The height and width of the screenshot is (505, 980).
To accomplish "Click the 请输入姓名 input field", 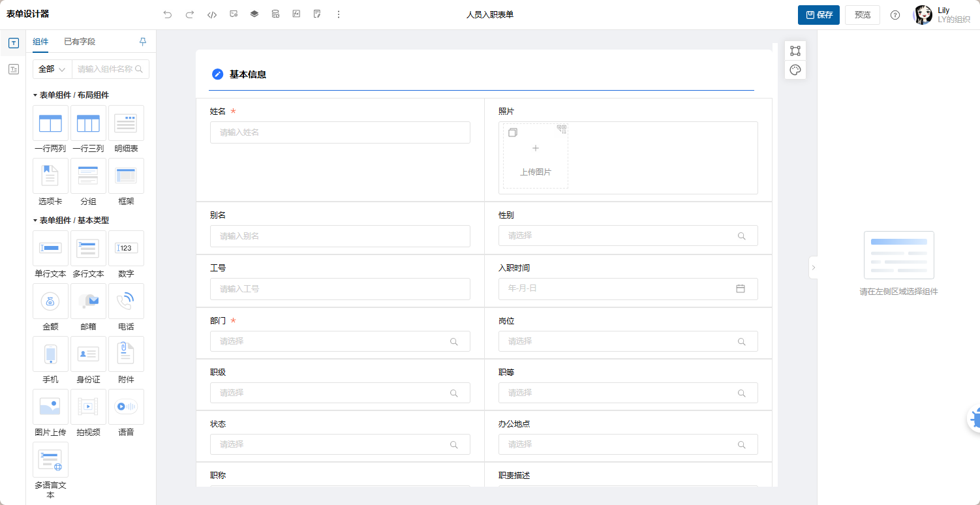I will coord(339,132).
